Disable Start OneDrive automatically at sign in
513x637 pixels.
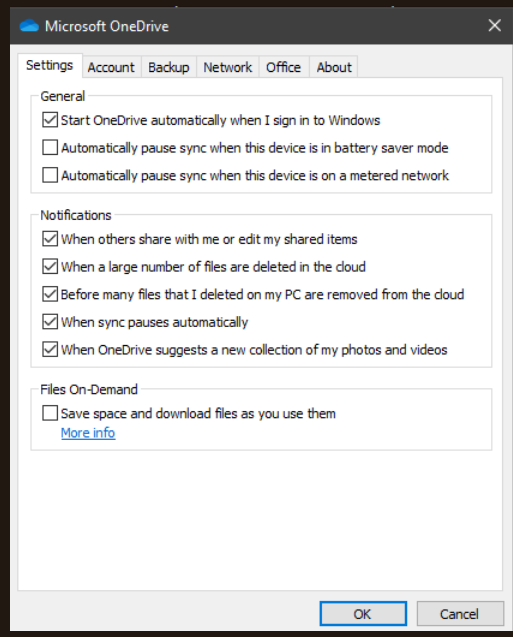pos(50,120)
